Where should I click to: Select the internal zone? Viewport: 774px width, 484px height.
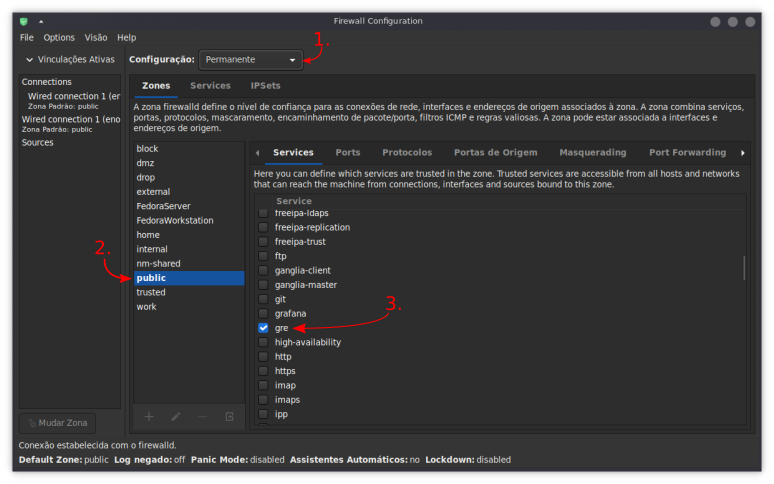click(189, 249)
